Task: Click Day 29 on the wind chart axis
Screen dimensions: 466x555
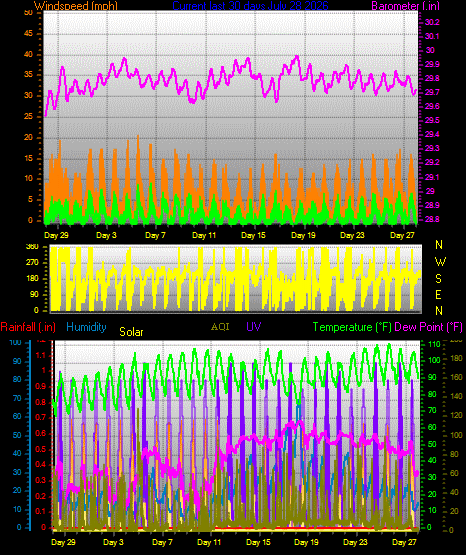Action: tap(56, 235)
